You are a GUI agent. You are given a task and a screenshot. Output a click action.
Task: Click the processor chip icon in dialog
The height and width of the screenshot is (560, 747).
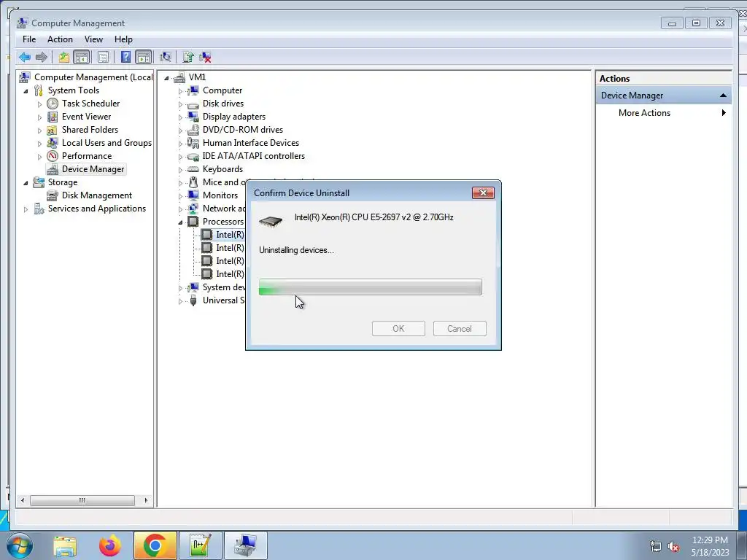pyautogui.click(x=271, y=222)
